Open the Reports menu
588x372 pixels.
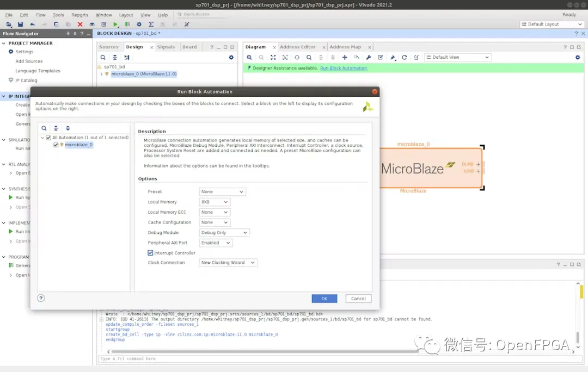pyautogui.click(x=79, y=15)
